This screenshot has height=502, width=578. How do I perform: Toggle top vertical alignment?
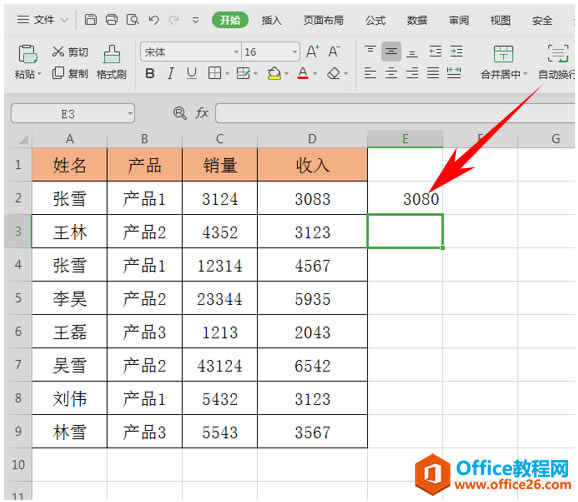click(x=370, y=51)
